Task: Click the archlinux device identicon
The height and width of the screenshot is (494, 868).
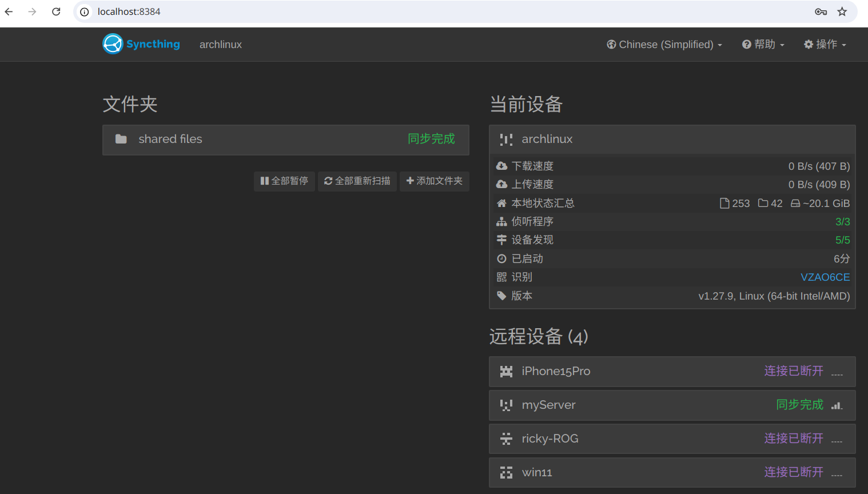Action: [506, 140]
